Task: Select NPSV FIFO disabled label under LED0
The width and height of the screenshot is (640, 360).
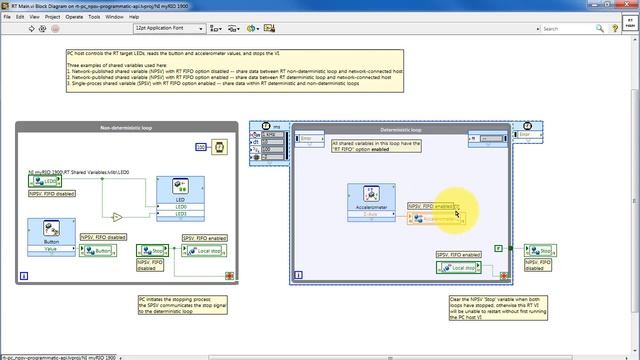Action: pyautogui.click(x=52, y=194)
